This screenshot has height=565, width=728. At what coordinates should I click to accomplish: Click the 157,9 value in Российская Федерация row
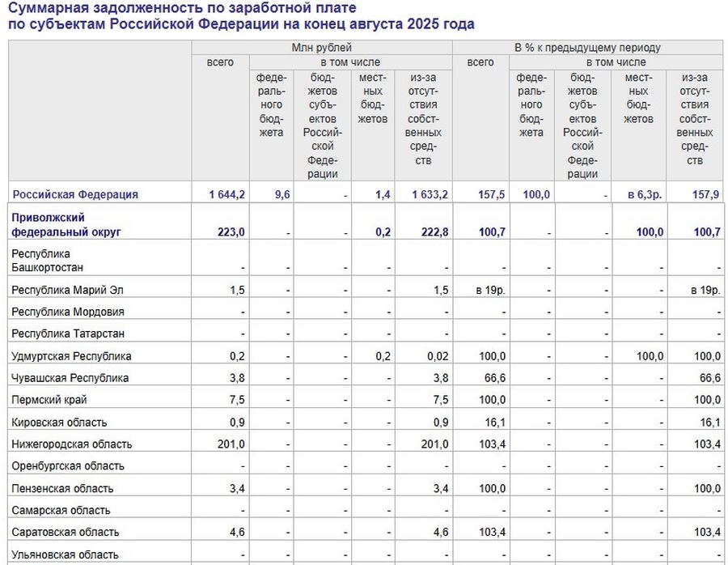(x=706, y=194)
